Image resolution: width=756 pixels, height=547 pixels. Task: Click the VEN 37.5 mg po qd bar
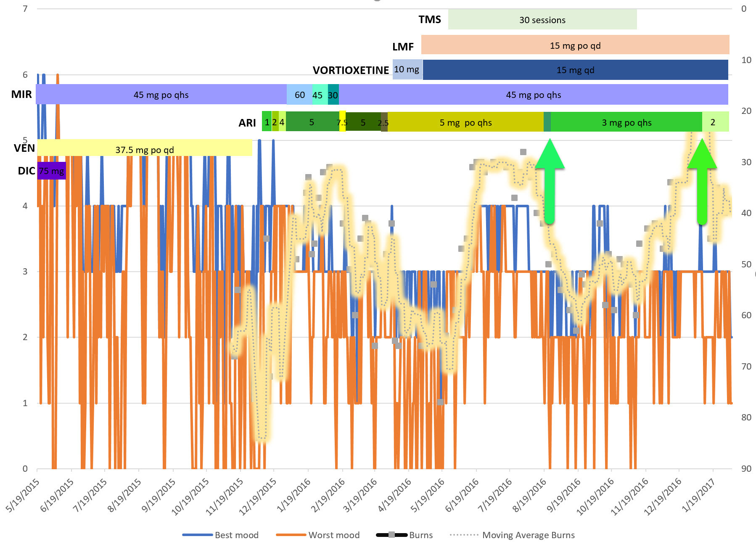(145, 148)
